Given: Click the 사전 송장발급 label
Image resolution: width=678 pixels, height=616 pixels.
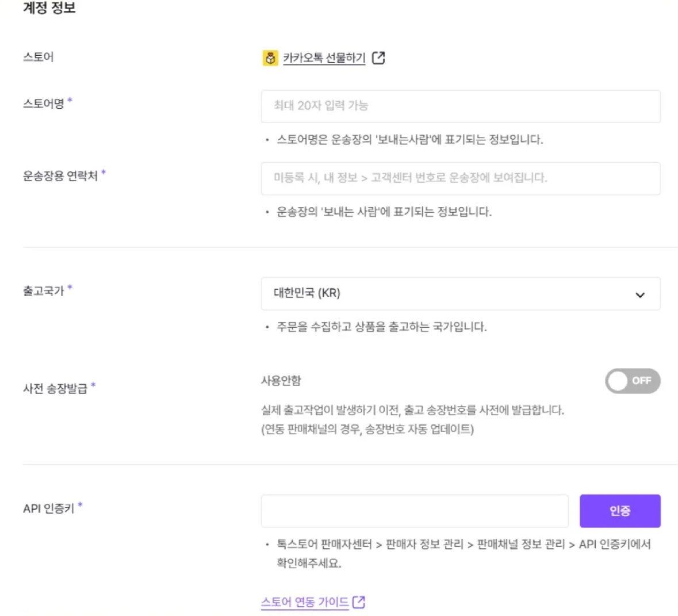Looking at the screenshot, I should point(55,388).
